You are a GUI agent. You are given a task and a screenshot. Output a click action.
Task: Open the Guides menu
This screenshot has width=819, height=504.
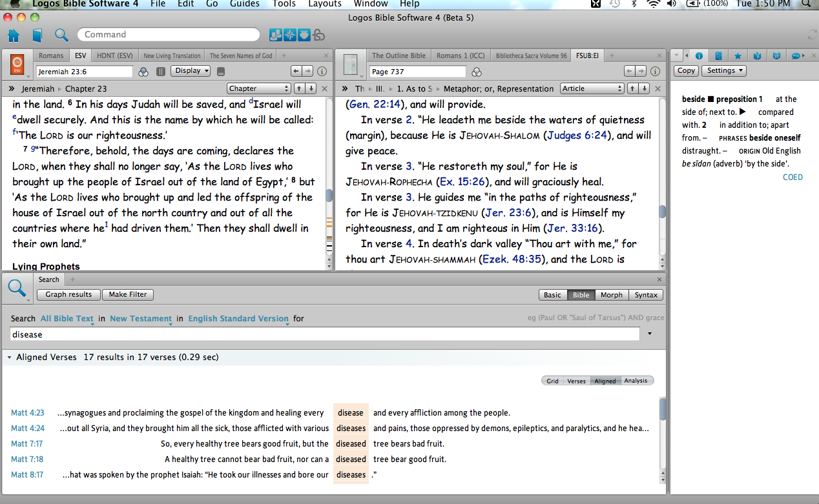245,4
